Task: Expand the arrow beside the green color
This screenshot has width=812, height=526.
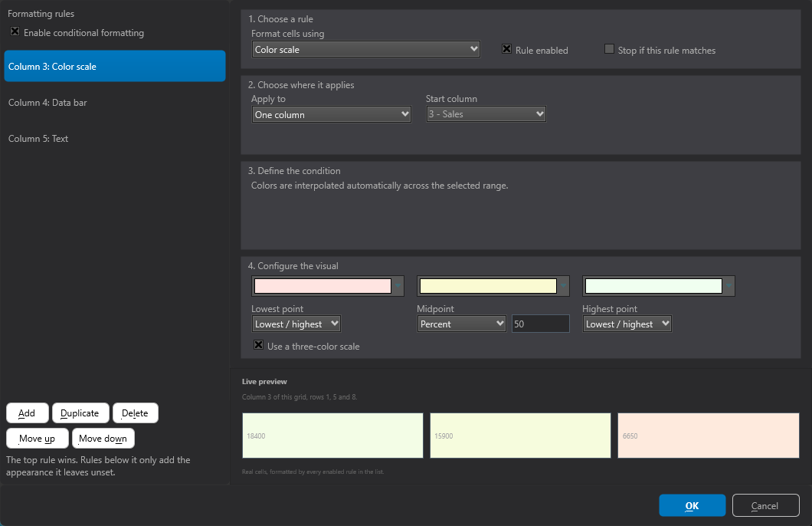Action: point(729,286)
